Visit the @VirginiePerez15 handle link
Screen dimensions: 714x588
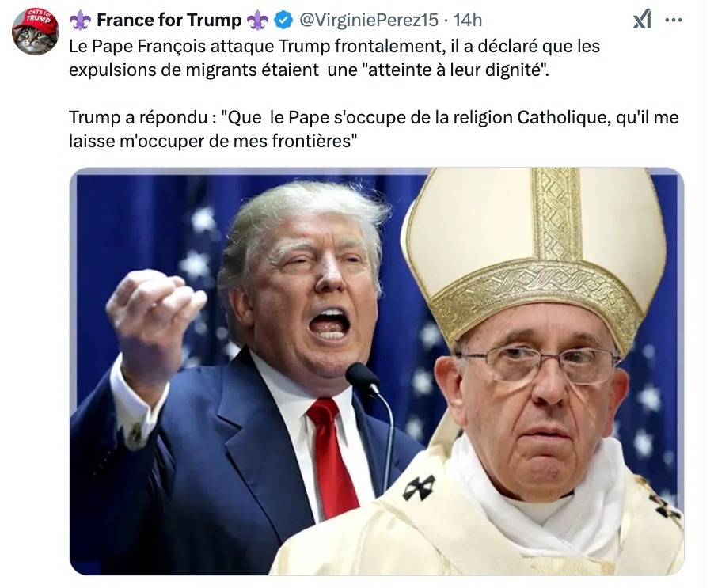click(368, 20)
